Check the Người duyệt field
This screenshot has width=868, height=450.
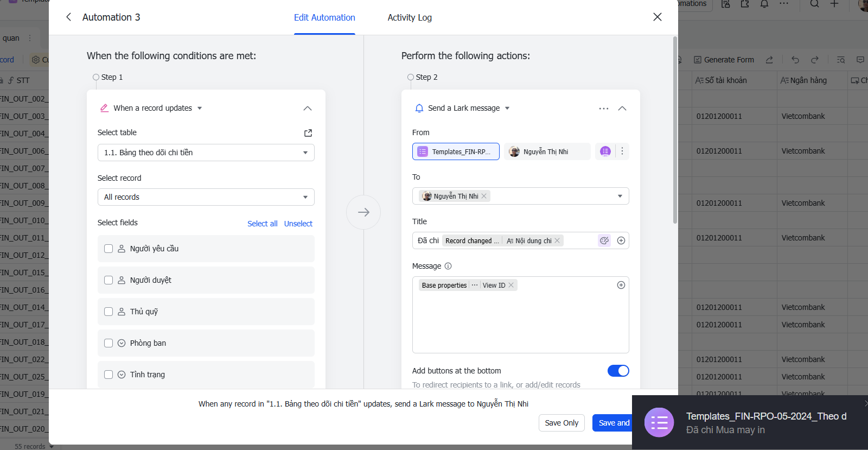pyautogui.click(x=108, y=280)
